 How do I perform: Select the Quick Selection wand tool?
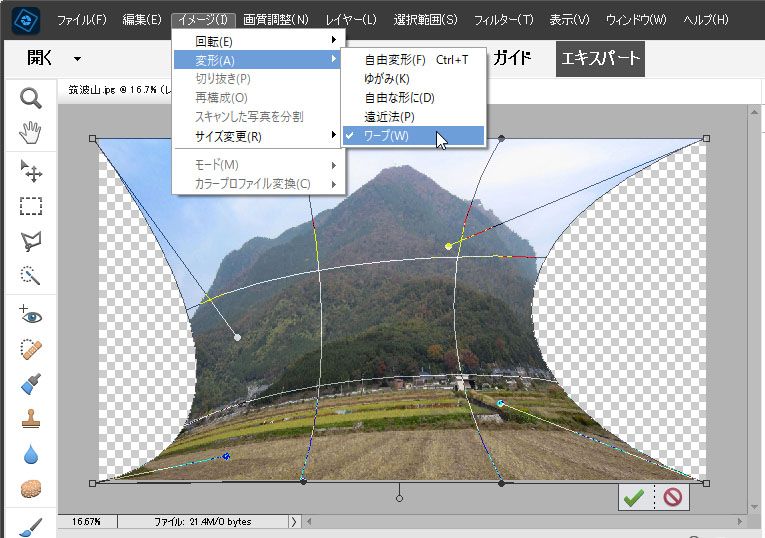[31, 276]
